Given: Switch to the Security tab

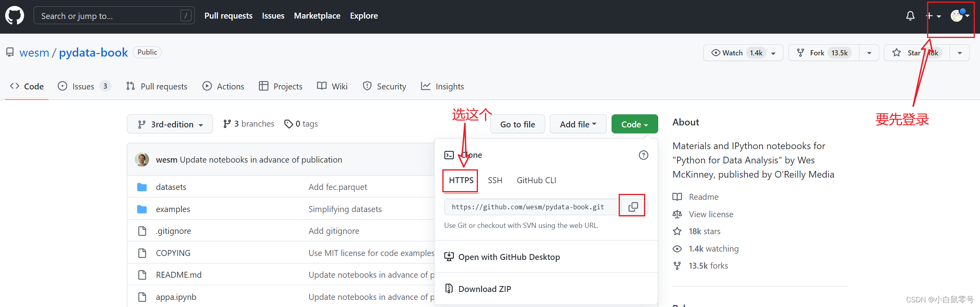Looking at the screenshot, I should coord(385,86).
